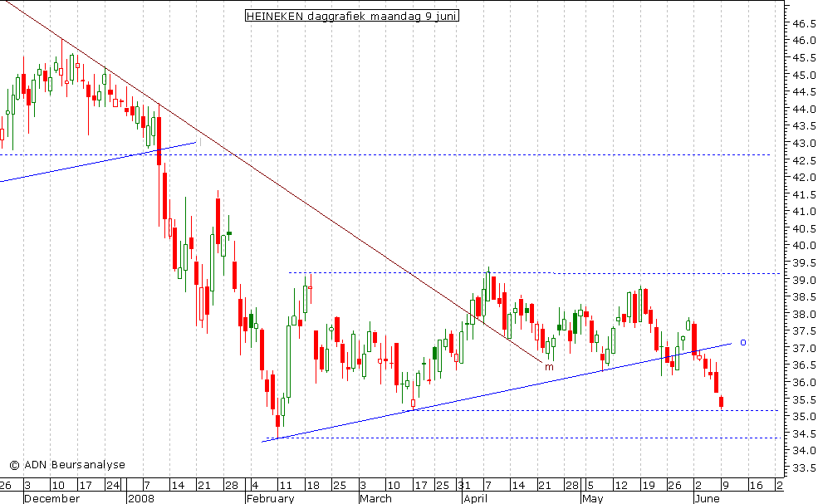
Task: Select the 43.5 price axis label
Action: [804, 126]
